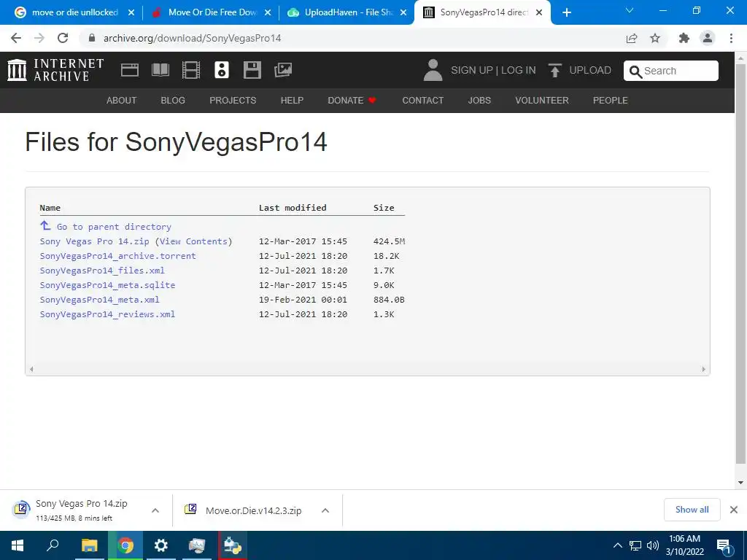Image resolution: width=747 pixels, height=560 pixels.
Task: Click volume icon in system tray
Action: tap(653, 545)
